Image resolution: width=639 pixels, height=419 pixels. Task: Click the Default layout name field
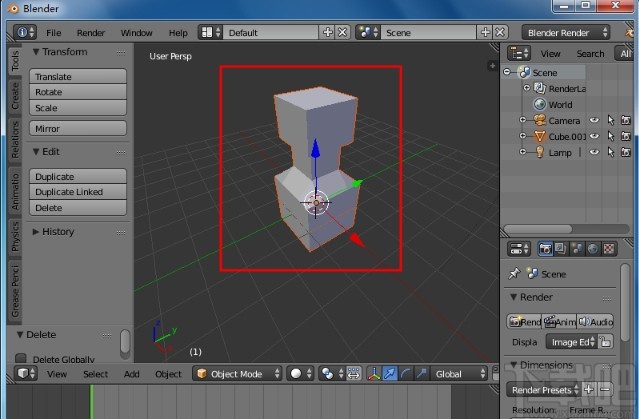coord(271,32)
